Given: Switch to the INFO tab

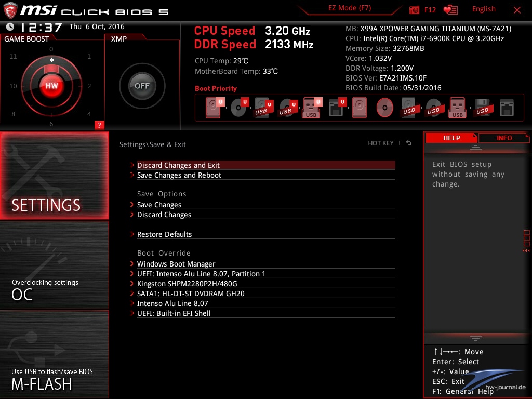Looking at the screenshot, I should coord(504,138).
